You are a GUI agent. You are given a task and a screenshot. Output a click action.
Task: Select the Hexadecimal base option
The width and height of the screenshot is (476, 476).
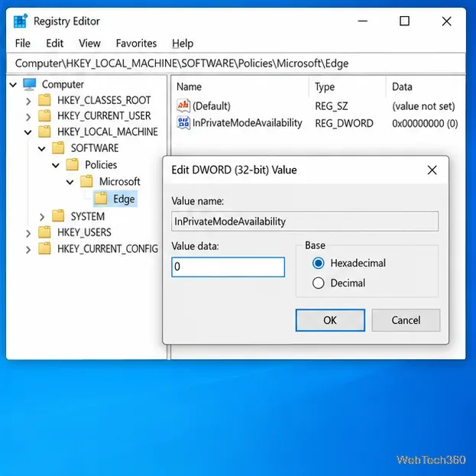click(318, 263)
